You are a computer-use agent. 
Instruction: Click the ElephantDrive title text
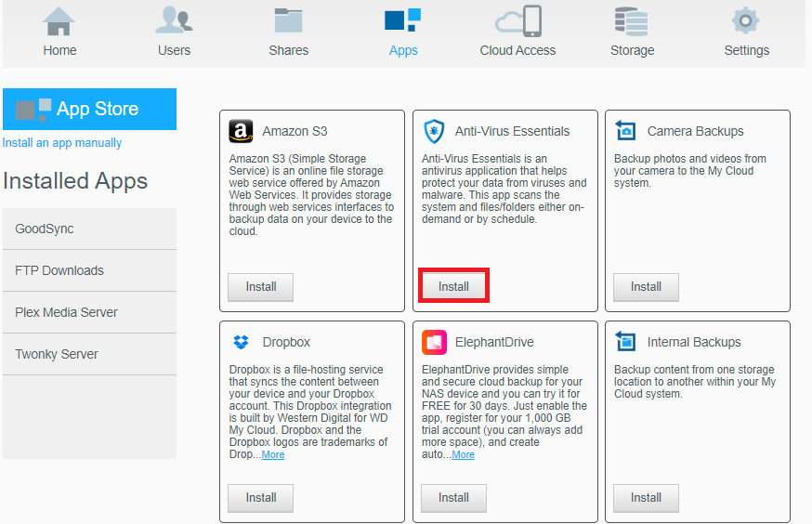pos(494,342)
